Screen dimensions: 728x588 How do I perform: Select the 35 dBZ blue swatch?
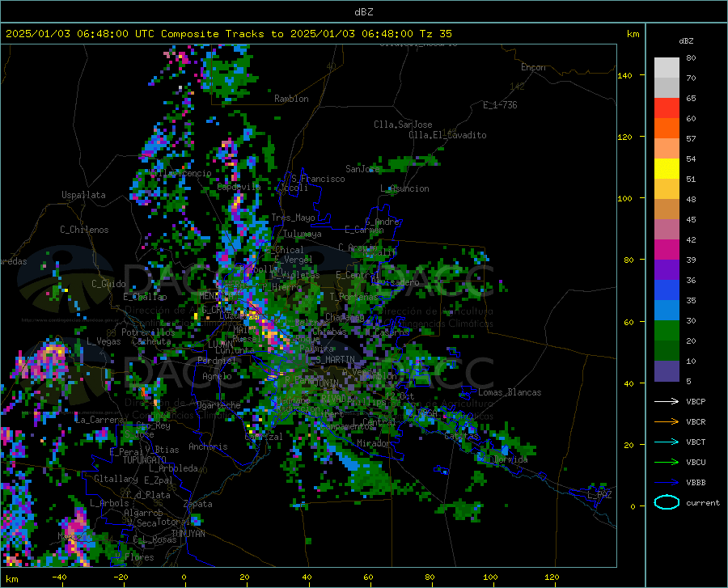coord(667,290)
